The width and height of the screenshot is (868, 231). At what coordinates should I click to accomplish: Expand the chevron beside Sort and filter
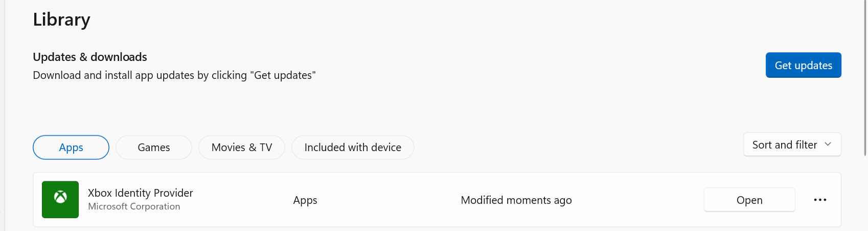(x=828, y=144)
